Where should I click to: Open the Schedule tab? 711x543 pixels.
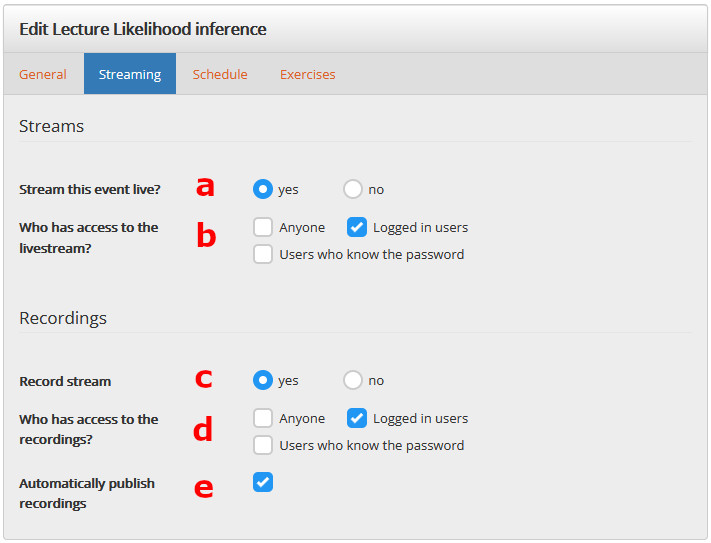click(220, 74)
